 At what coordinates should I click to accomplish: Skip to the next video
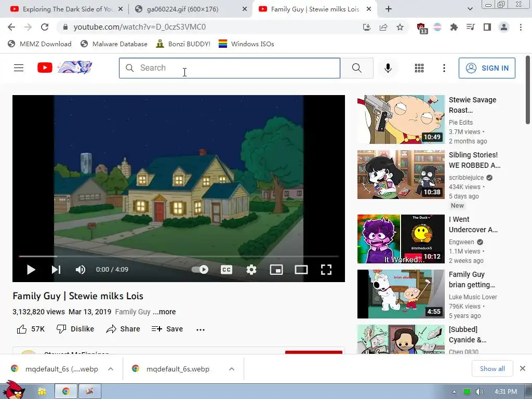click(56, 270)
